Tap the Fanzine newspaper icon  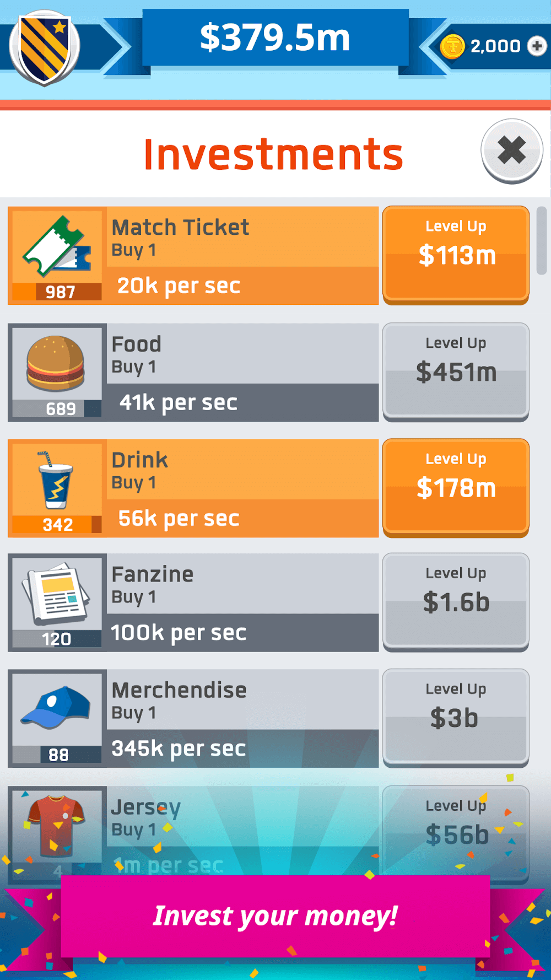[x=56, y=594]
